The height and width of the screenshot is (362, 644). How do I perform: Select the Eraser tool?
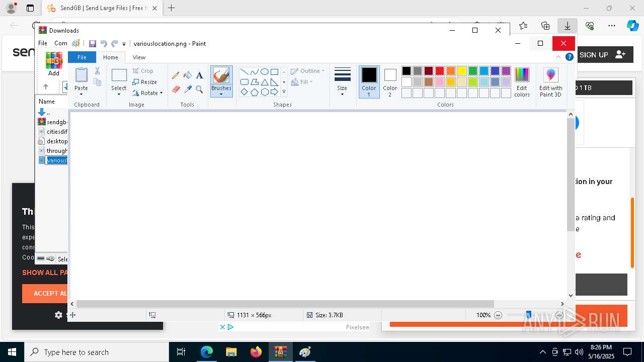[x=176, y=89]
